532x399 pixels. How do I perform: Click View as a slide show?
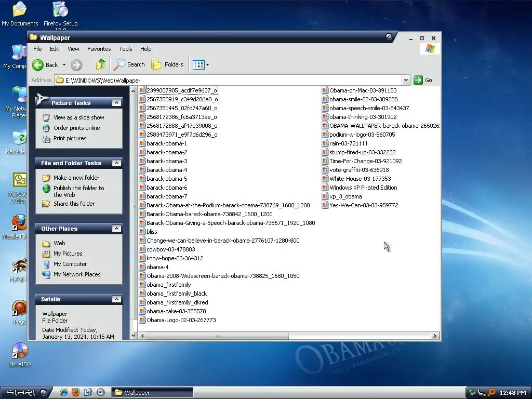[x=79, y=117]
